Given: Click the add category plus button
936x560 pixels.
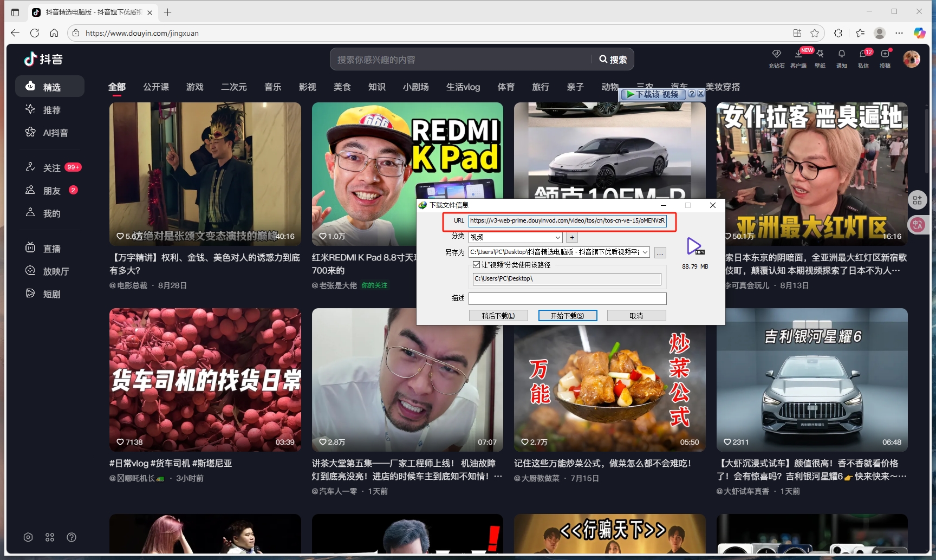Looking at the screenshot, I should (x=572, y=237).
